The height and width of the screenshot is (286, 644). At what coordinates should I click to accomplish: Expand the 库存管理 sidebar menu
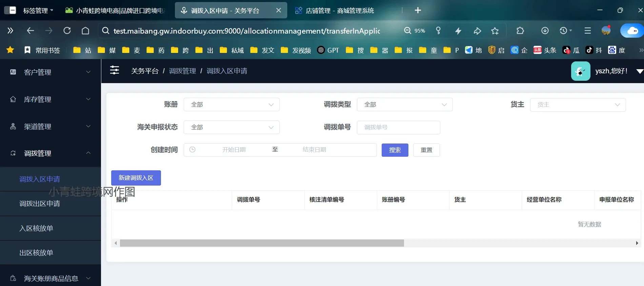click(x=50, y=99)
